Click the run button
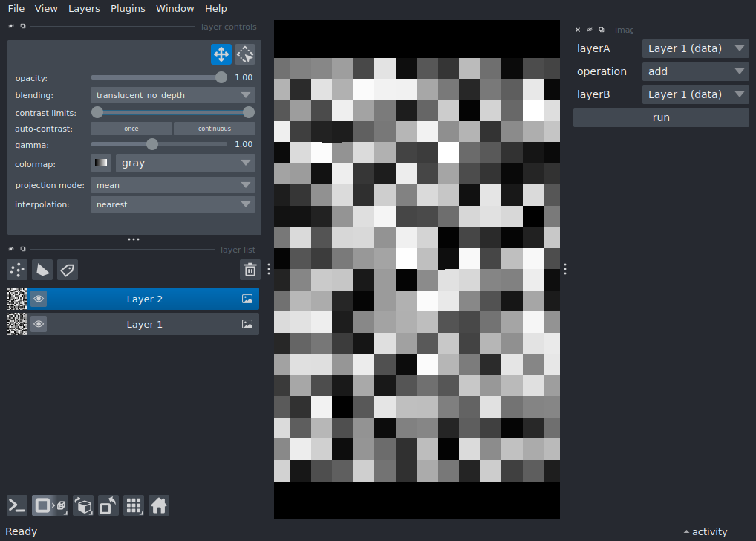This screenshot has width=756, height=541. 661,117
